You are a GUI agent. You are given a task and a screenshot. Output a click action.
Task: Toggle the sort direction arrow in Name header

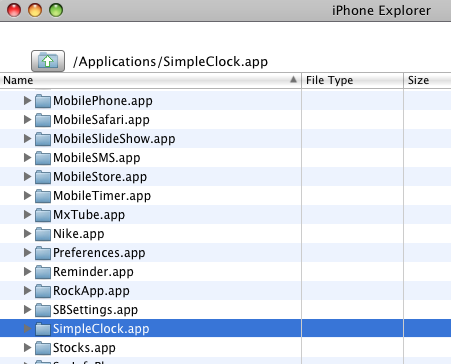click(x=293, y=79)
